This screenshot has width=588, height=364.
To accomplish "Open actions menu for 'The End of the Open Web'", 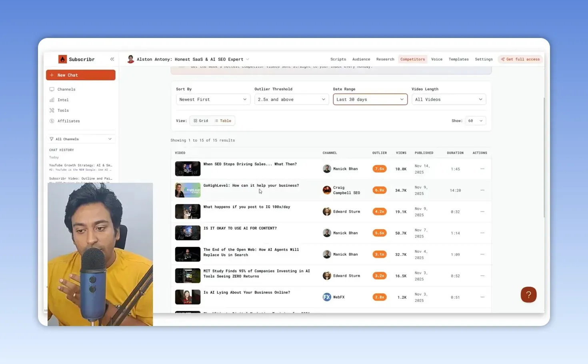I will [482, 254].
